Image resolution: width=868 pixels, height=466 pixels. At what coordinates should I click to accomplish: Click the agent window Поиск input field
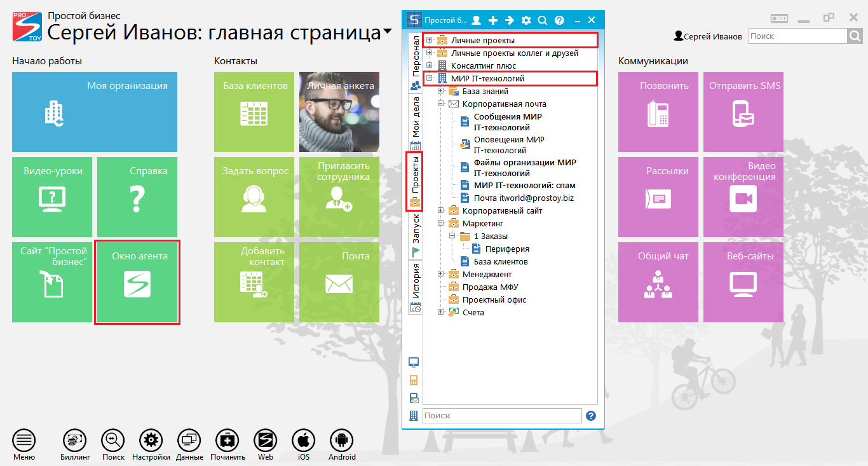[502, 416]
